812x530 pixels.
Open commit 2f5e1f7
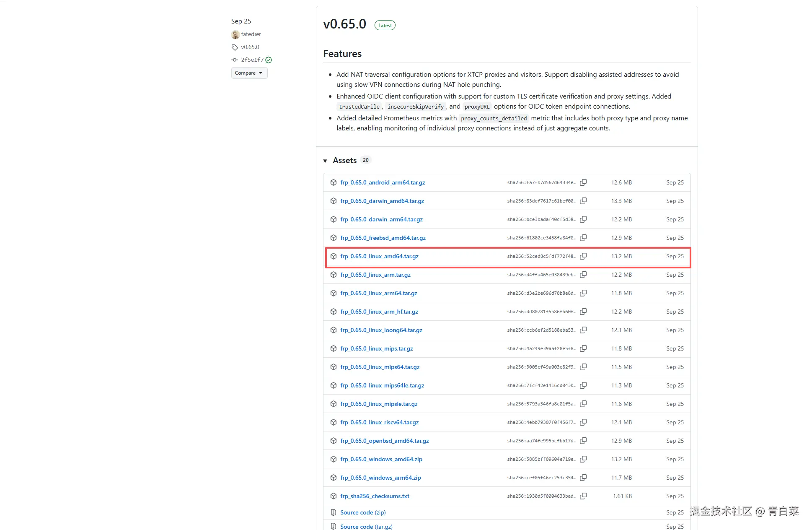pos(252,60)
